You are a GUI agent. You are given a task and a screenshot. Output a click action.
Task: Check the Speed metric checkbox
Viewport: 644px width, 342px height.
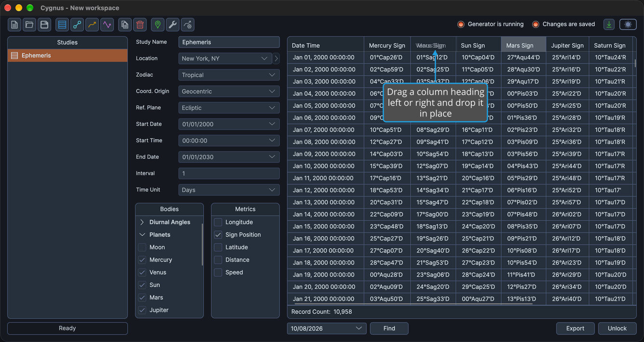coord(218,272)
